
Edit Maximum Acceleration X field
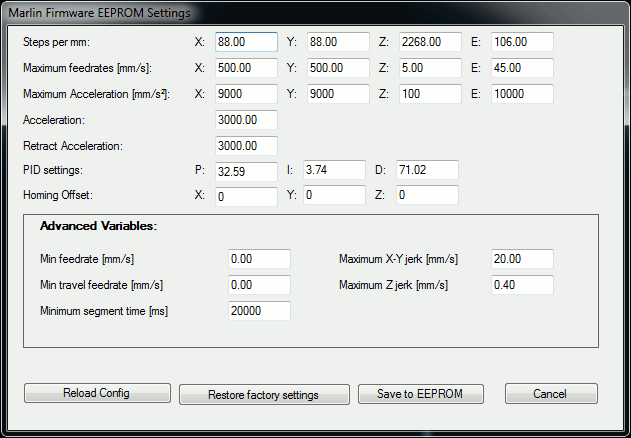246,94
